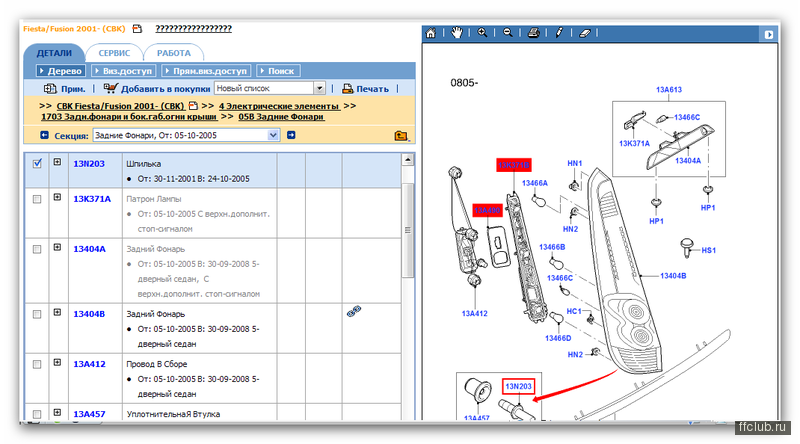Click the folder icon in section bar
800x444 pixels.
[401, 136]
